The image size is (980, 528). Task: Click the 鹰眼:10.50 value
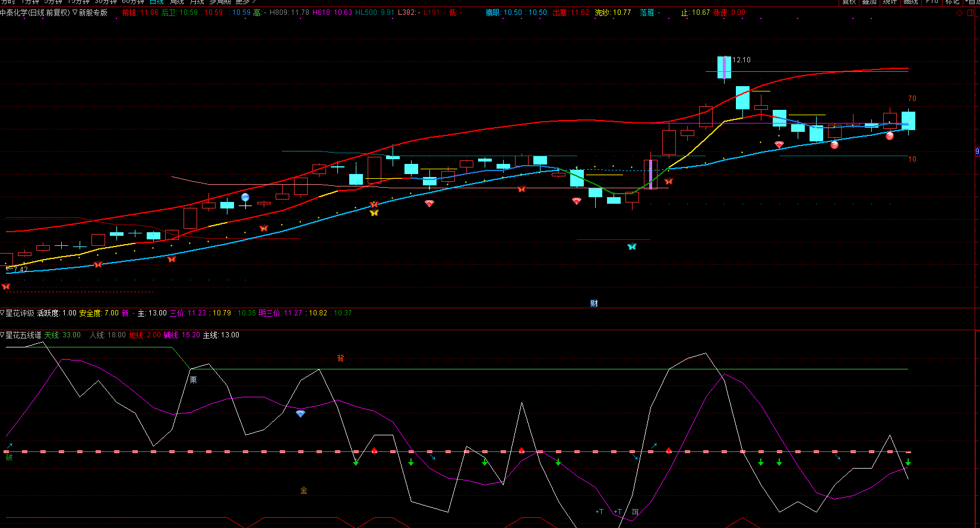[x=504, y=12]
